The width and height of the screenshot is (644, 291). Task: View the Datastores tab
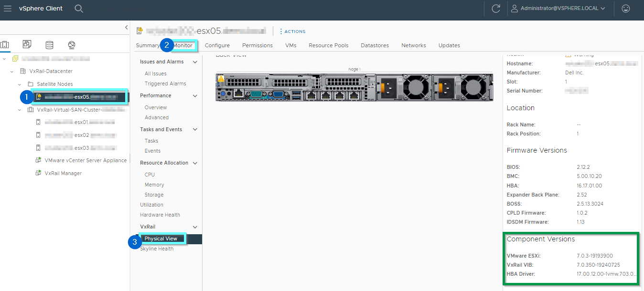click(x=375, y=45)
